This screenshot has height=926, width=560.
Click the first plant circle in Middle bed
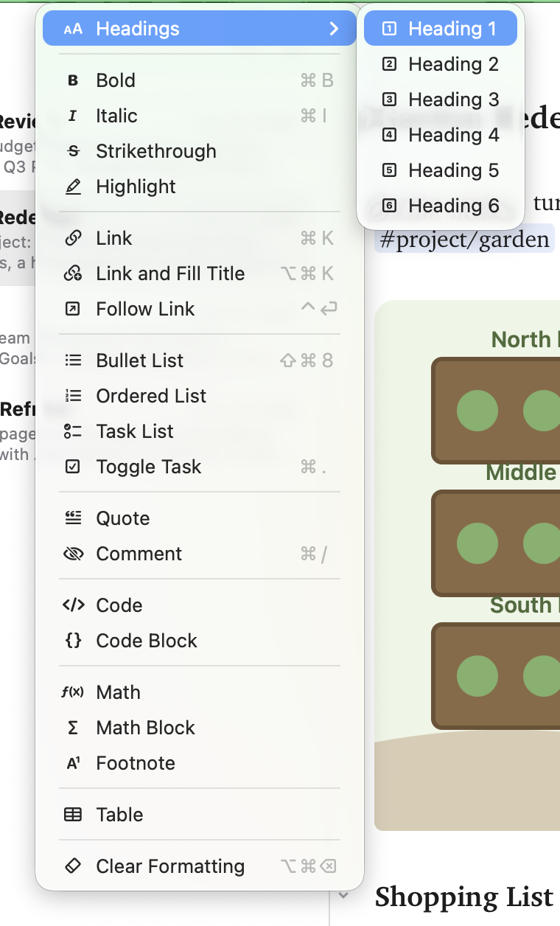477,543
